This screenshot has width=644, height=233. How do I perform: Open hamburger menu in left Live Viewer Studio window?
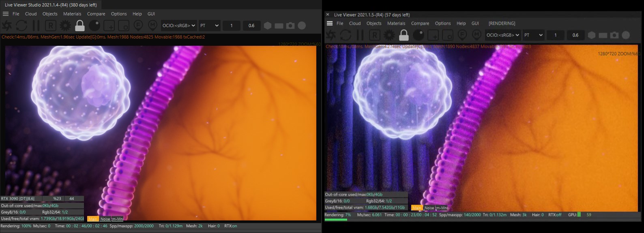point(6,14)
